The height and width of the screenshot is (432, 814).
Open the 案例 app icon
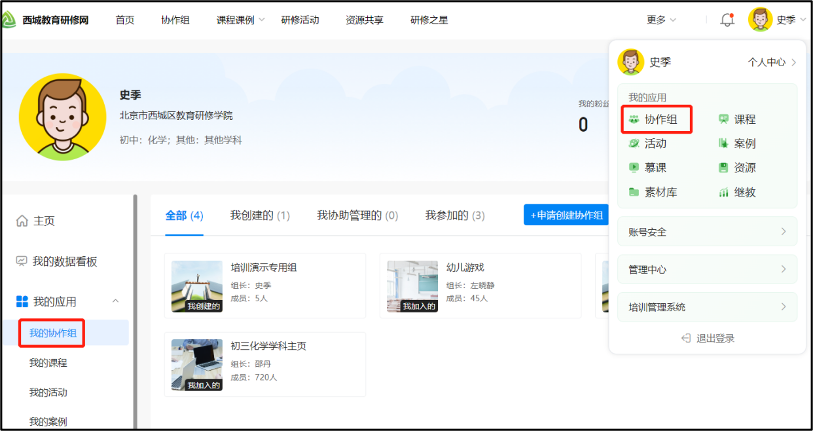[x=723, y=144]
